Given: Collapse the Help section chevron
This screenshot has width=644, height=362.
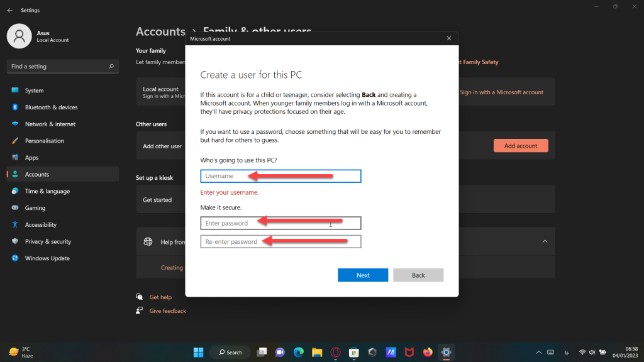Looking at the screenshot, I should pyautogui.click(x=545, y=241).
